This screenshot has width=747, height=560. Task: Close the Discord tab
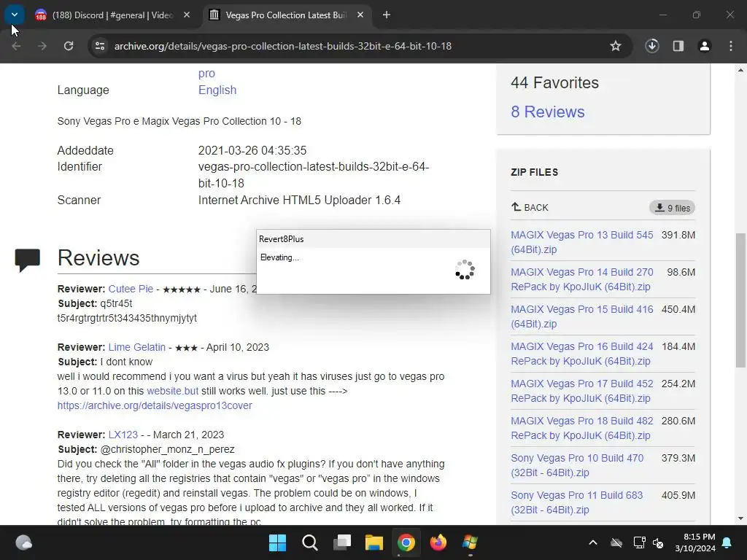click(x=187, y=15)
